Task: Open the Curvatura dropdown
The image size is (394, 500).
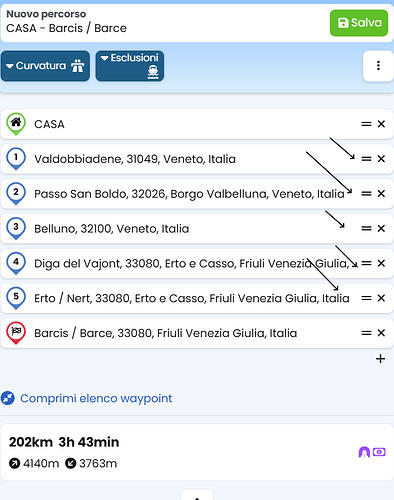Action: (x=45, y=66)
